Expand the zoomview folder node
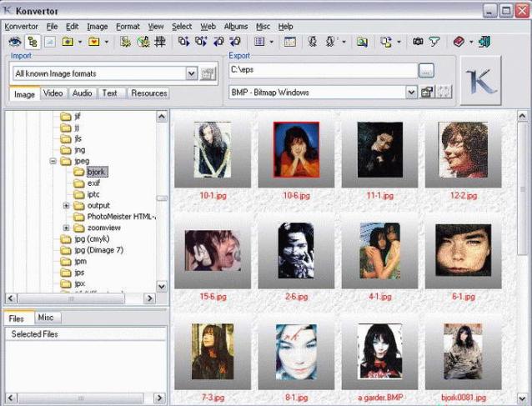Screen dimensions: 532x406 (67, 228)
